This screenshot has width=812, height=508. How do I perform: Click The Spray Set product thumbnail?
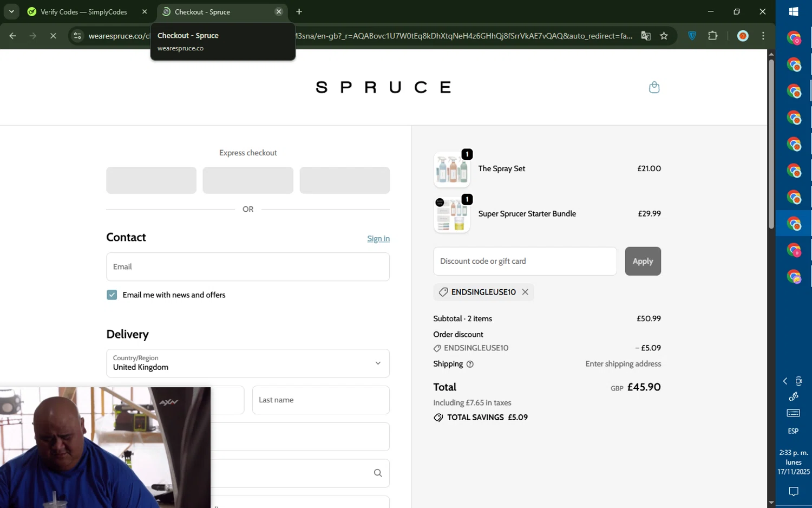tap(451, 170)
